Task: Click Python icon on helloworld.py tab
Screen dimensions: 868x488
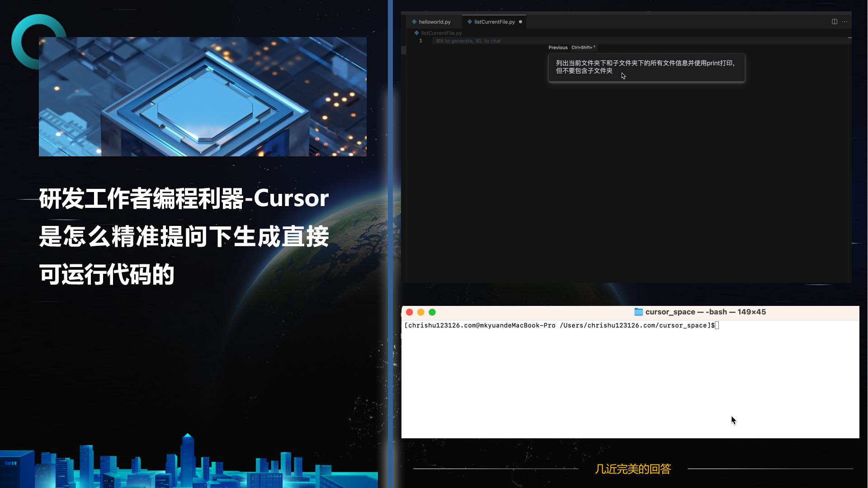Action: coord(414,22)
